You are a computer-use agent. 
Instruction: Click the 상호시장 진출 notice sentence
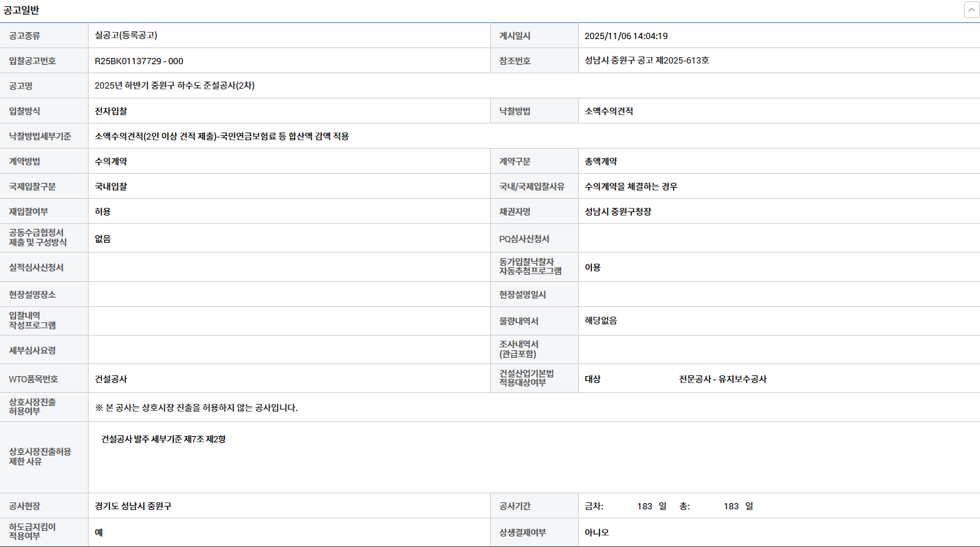point(196,407)
